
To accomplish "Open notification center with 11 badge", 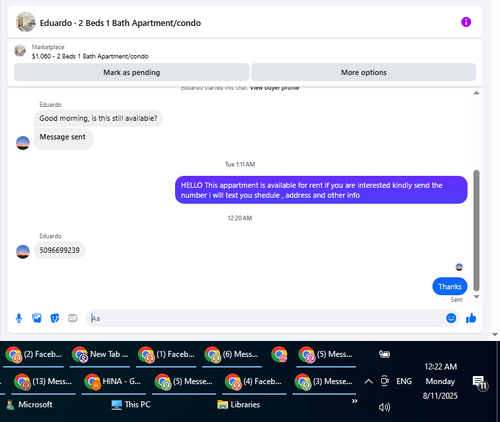I will click(480, 382).
